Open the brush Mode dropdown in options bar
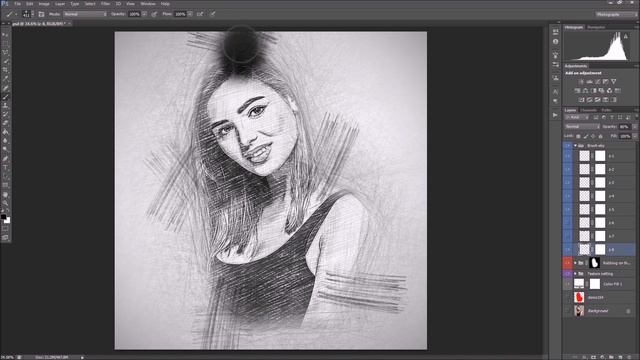Screen dimensions: 640x360 click(85, 14)
